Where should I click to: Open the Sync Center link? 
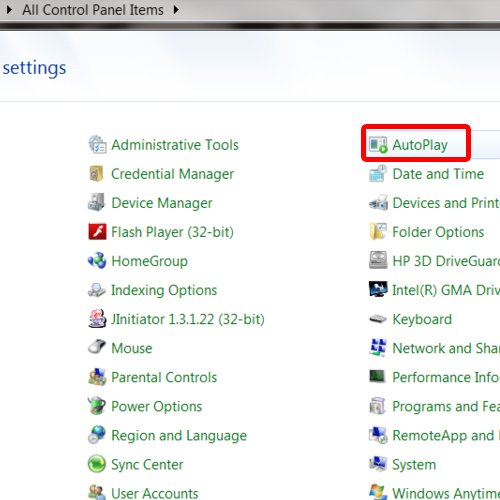coord(147,464)
